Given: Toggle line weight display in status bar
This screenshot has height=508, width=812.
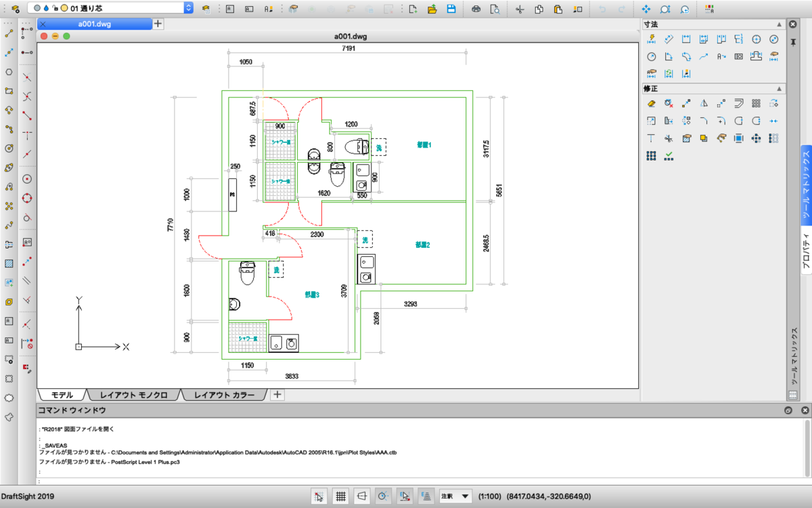Looking at the screenshot, I should tap(426, 496).
